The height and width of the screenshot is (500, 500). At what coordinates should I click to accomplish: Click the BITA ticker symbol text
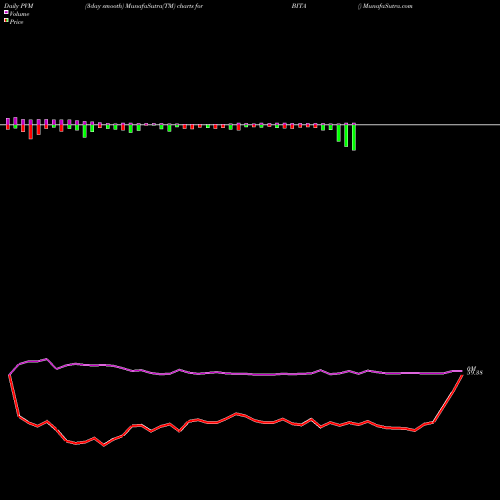tap(299, 6)
